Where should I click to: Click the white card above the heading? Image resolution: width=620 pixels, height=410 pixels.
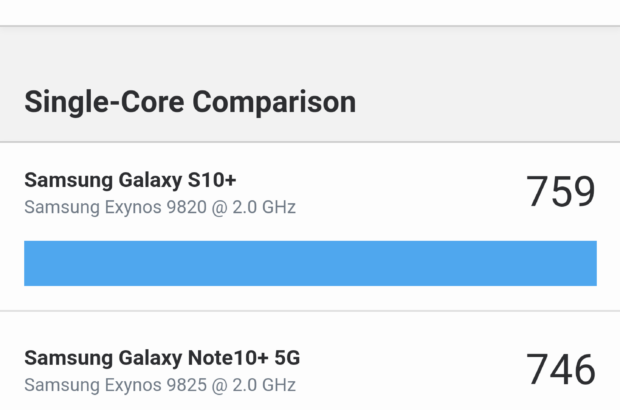coord(310,12)
